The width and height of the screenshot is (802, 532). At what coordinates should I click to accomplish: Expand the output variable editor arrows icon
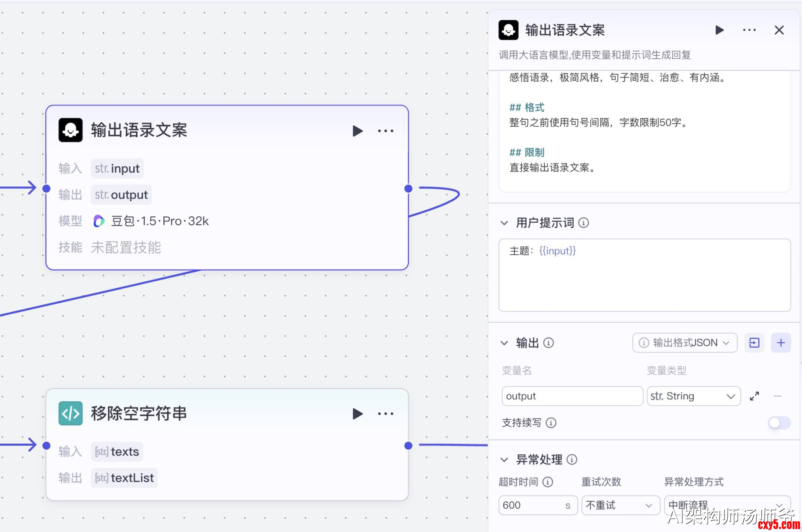pos(754,396)
